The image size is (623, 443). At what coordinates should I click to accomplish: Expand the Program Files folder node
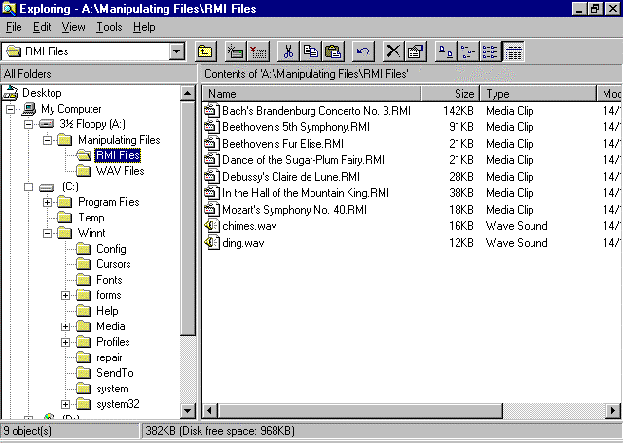pyautogui.click(x=48, y=202)
